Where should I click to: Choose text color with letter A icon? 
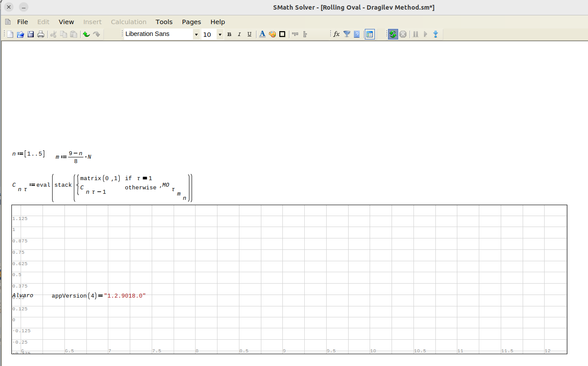point(262,34)
